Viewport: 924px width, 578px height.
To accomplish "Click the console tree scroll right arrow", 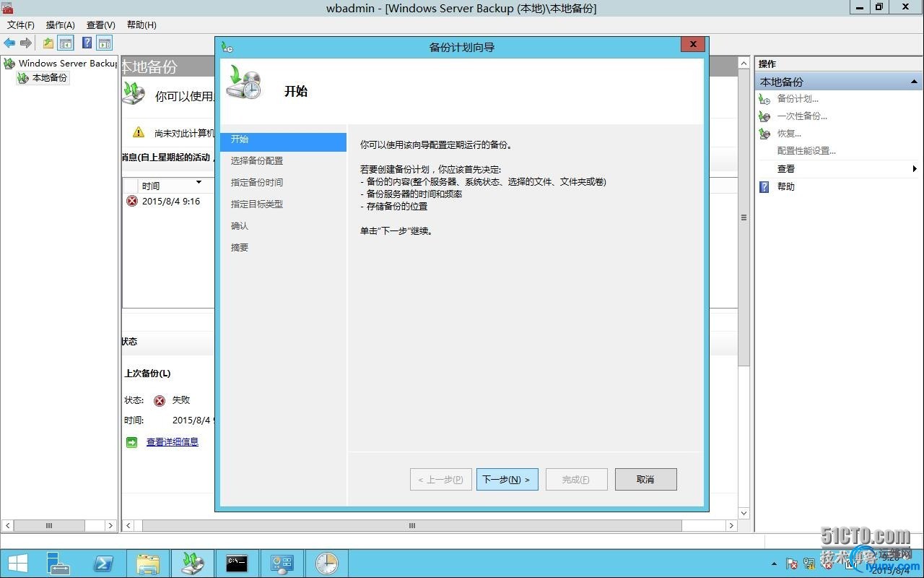I will tap(110, 526).
